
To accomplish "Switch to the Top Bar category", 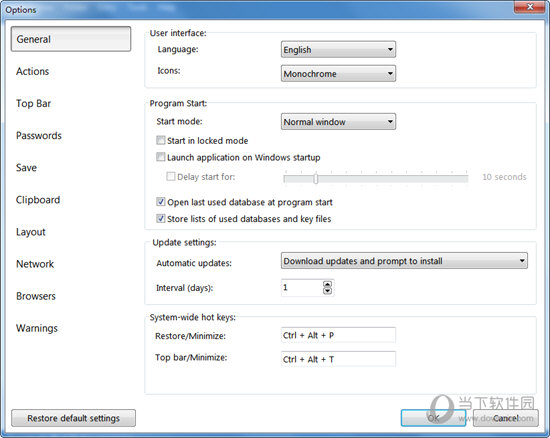I will (34, 103).
